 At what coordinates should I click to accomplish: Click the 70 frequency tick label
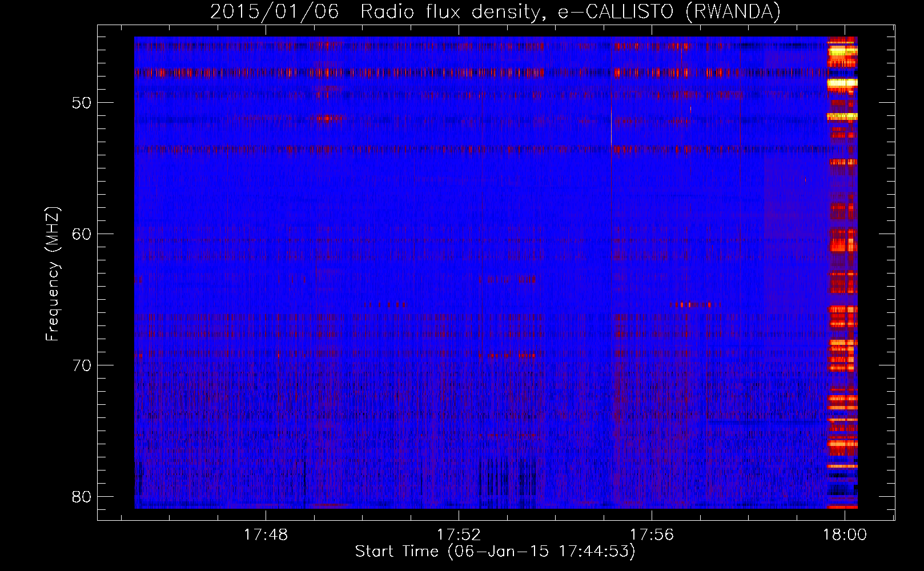click(x=82, y=365)
